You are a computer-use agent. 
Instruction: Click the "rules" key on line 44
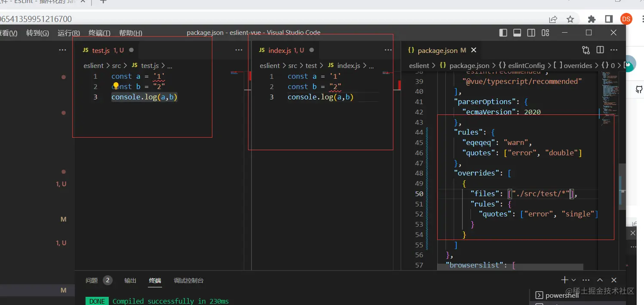point(468,132)
